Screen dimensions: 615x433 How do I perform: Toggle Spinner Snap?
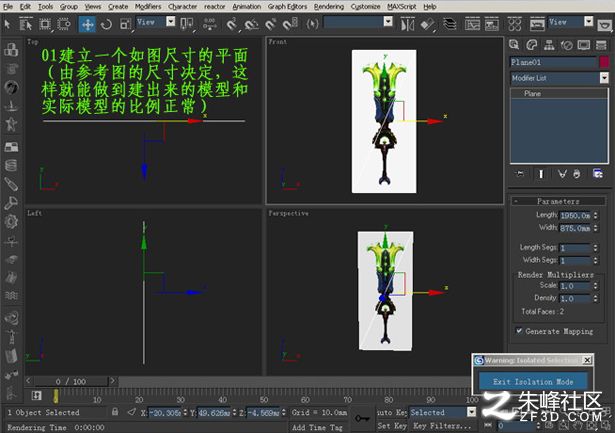290,24
